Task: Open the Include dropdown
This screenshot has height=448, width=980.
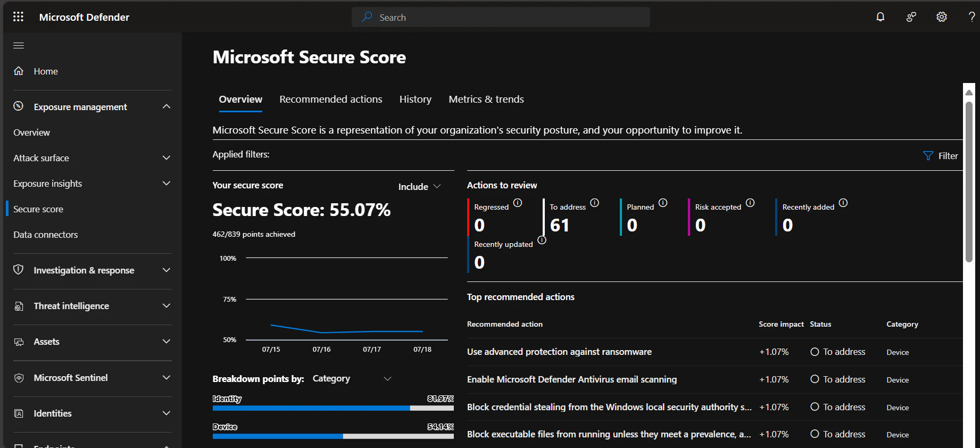Action: pyautogui.click(x=420, y=187)
